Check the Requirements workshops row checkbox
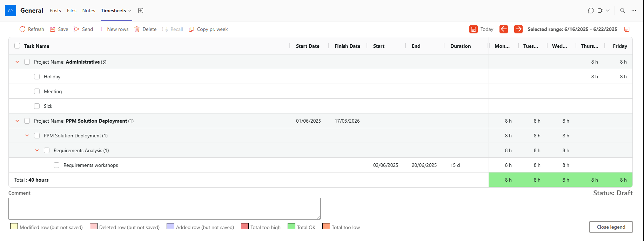Viewport: 644px width, 241px height. (56, 165)
